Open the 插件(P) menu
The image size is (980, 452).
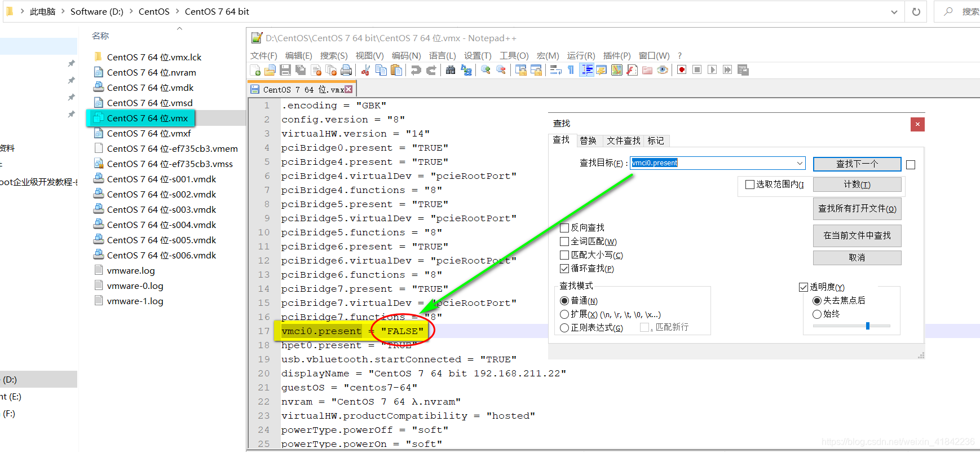pyautogui.click(x=617, y=55)
